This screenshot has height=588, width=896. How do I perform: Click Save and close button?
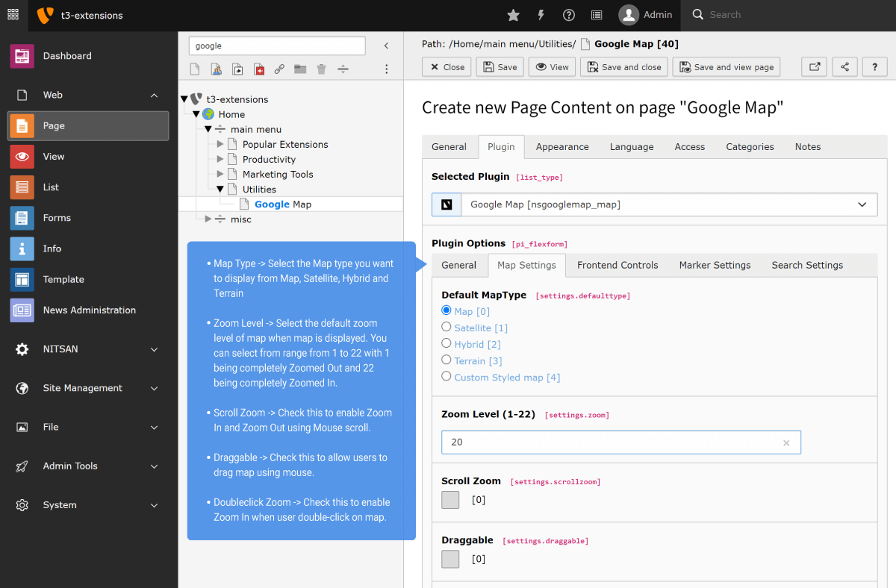625,67
